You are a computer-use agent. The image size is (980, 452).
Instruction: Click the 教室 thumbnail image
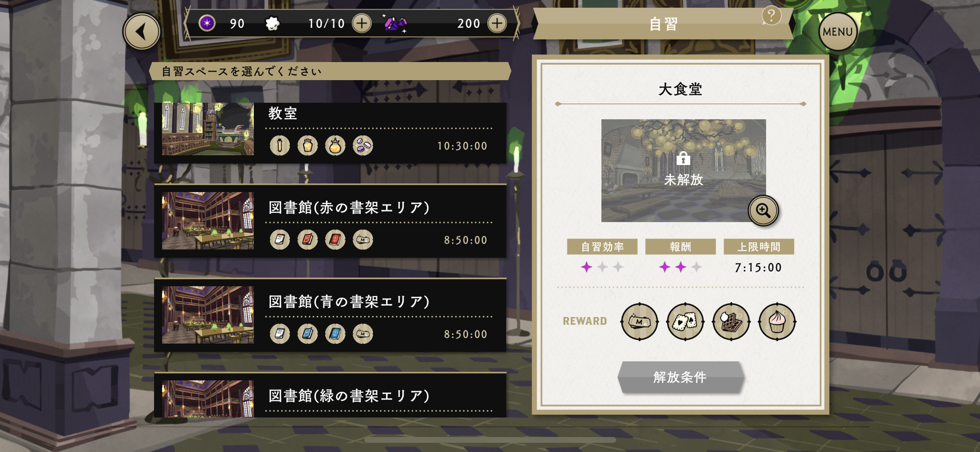point(208,129)
